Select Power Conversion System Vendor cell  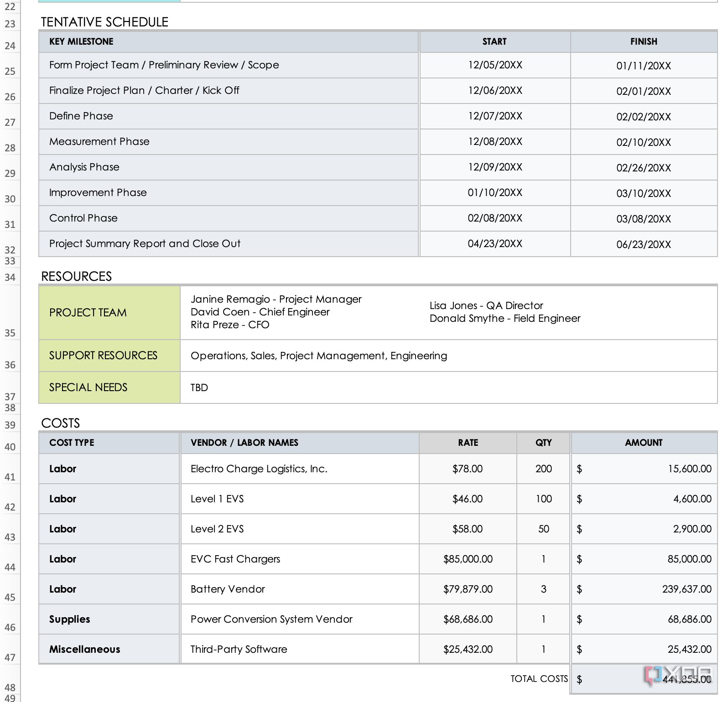point(300,619)
